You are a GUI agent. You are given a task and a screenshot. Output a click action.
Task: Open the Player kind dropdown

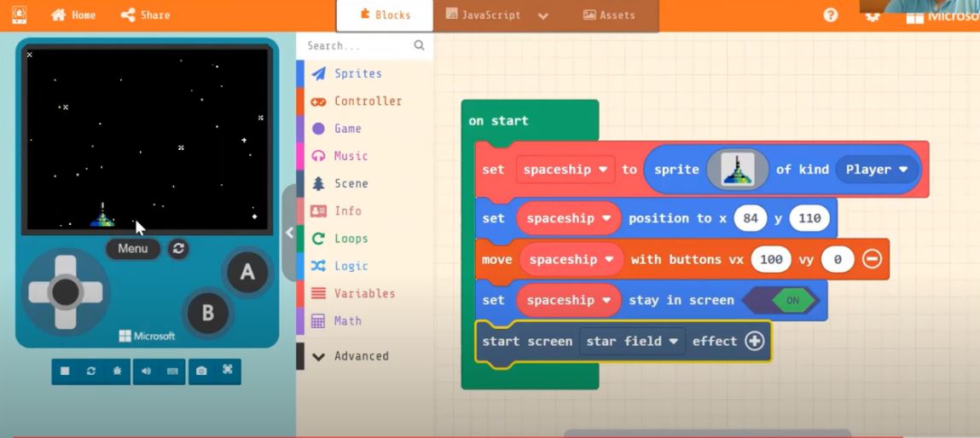point(876,170)
